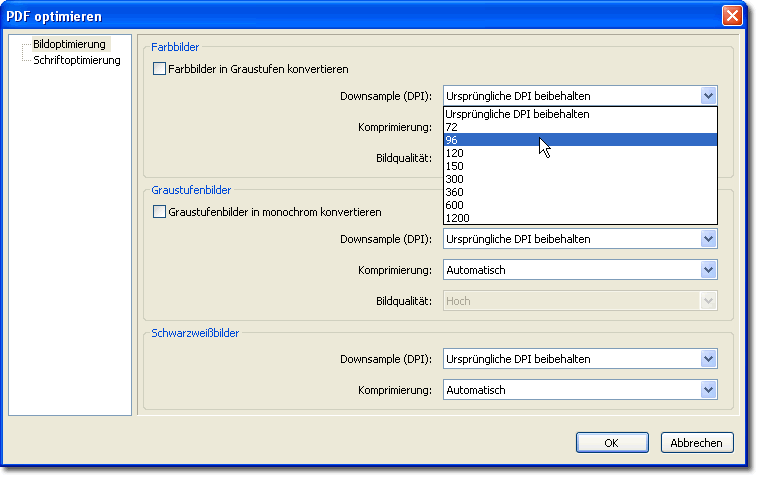Pick 120 from the downsample list

(580, 153)
